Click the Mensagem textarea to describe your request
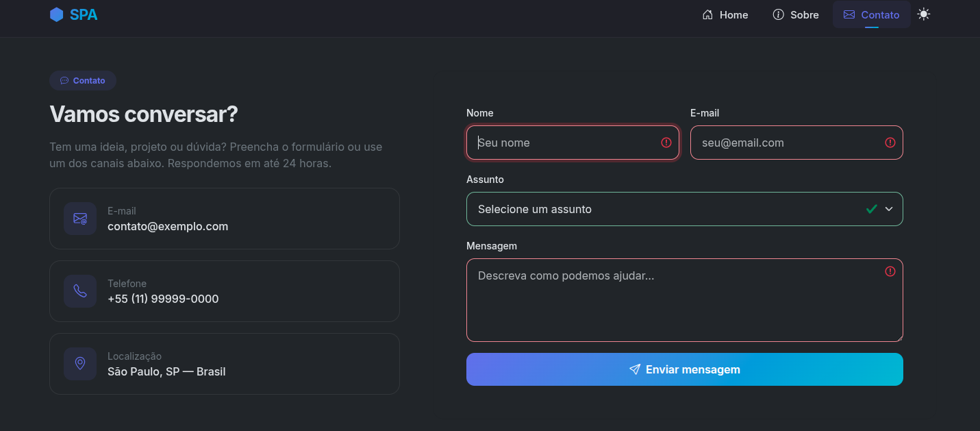980x431 pixels. 684,299
